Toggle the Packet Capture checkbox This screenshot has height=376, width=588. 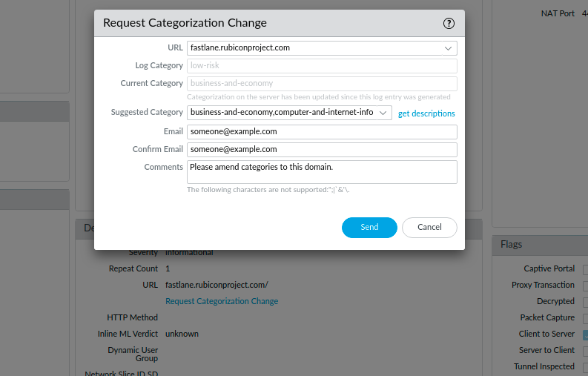pyautogui.click(x=585, y=318)
